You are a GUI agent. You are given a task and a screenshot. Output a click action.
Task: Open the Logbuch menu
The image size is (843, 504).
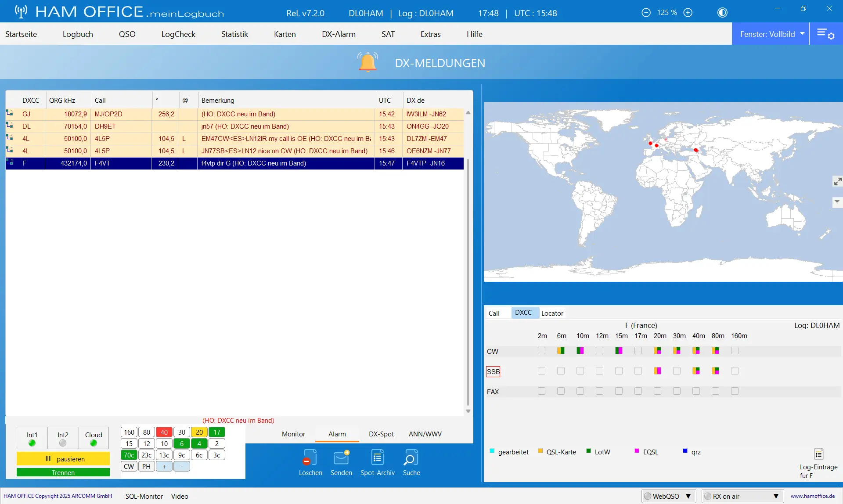coord(78,34)
